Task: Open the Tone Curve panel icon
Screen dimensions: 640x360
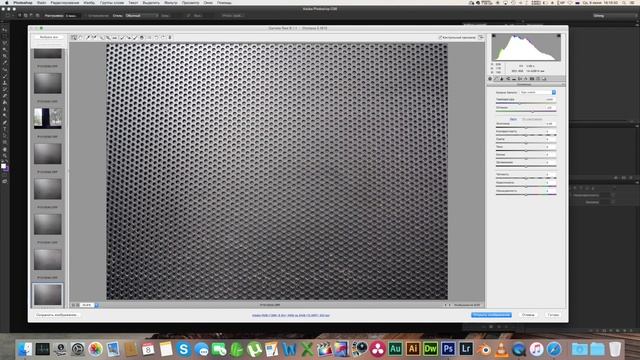Action: 496,78
